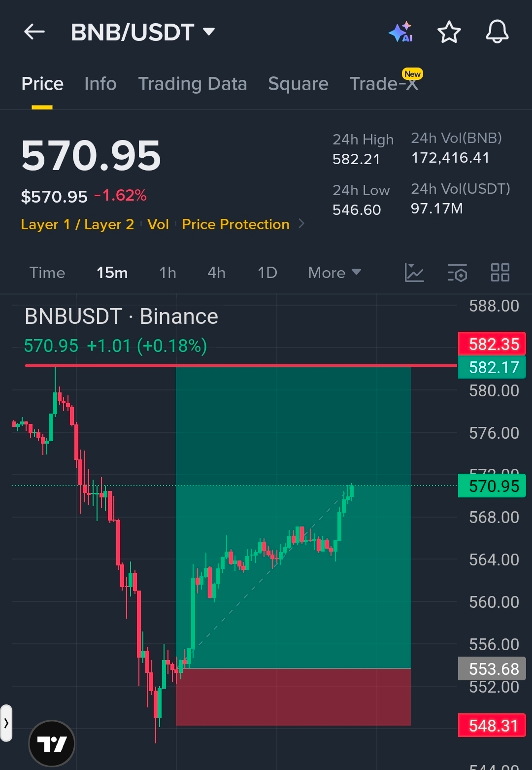
Task: Tap the 24h Vol(USDT) value 97.17M
Action: pos(437,209)
